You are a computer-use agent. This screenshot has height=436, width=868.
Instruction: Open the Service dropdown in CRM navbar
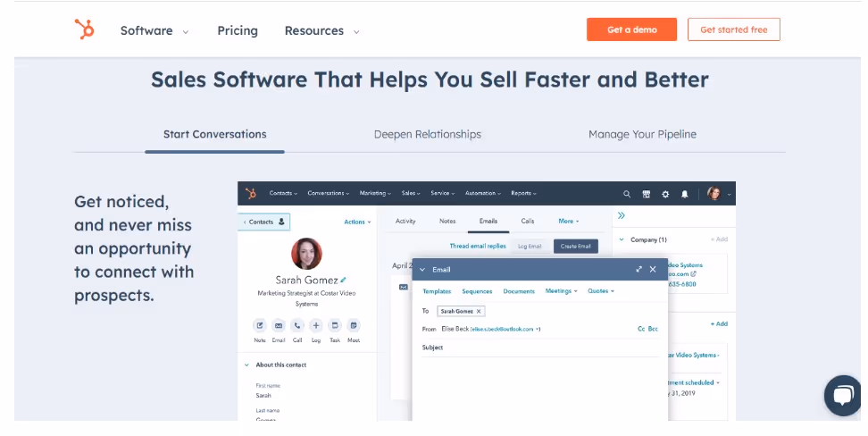[x=442, y=193]
